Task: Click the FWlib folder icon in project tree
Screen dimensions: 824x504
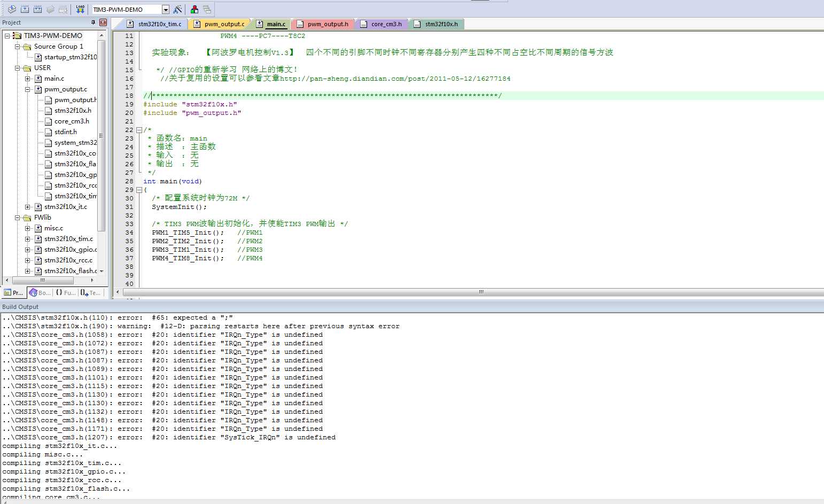Action: coord(27,218)
